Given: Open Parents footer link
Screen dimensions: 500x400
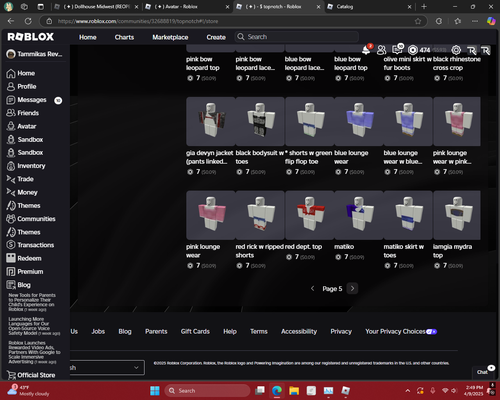Looking at the screenshot, I should 156,331.
